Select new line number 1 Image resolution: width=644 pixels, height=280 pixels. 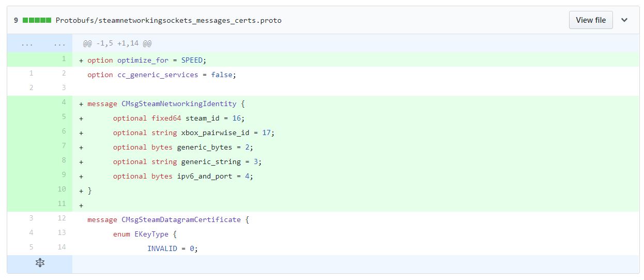point(63,59)
